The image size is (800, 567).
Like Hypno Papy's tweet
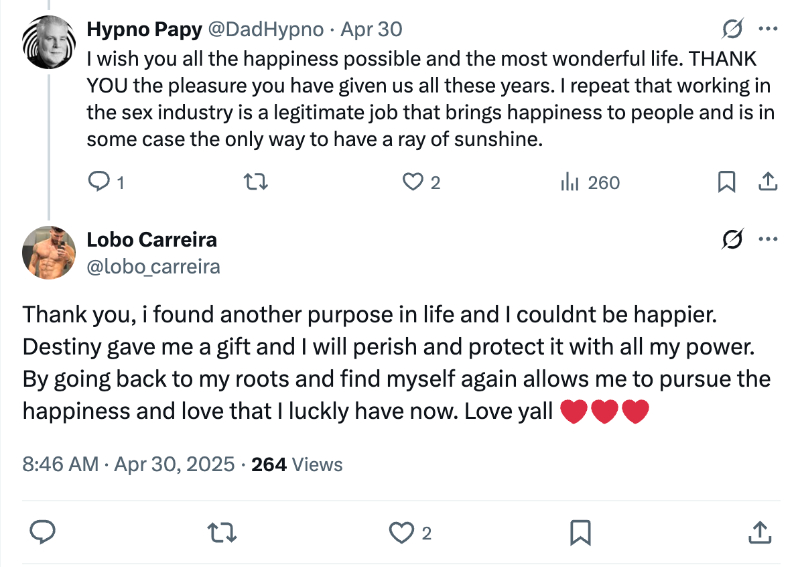pos(412,182)
